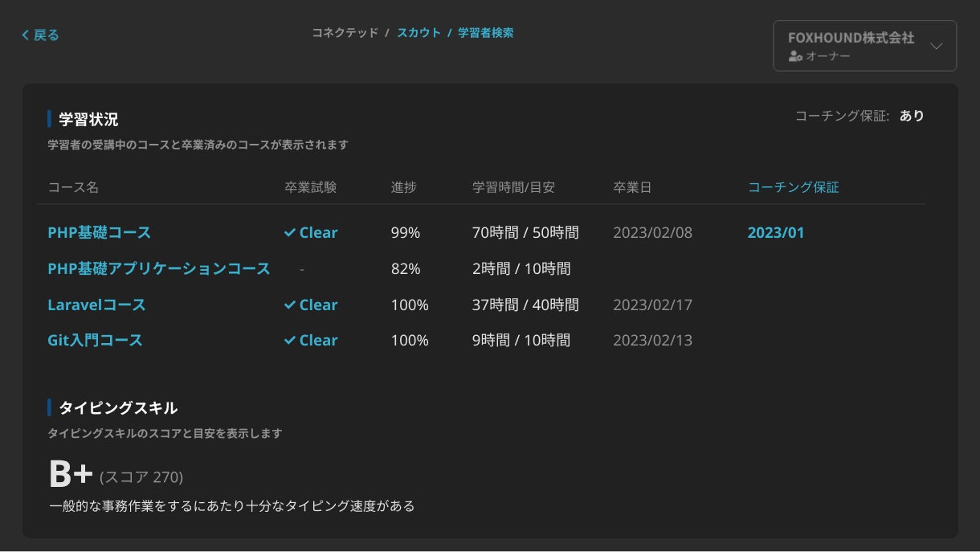Go to スカウト in the breadcrumb

pos(419,33)
